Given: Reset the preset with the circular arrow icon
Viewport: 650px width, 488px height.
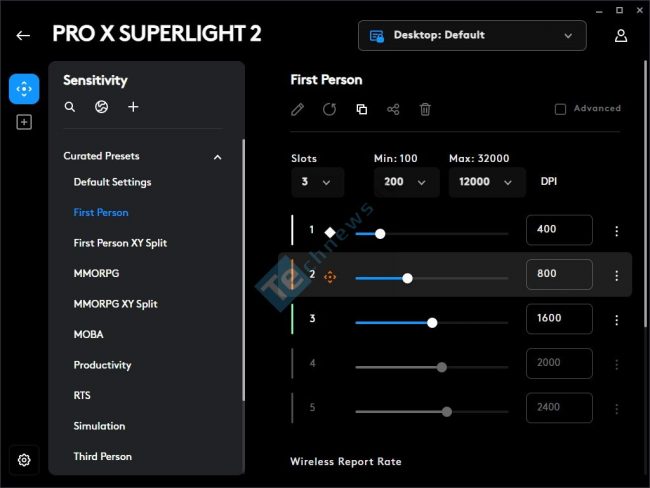Looking at the screenshot, I should click(x=330, y=109).
